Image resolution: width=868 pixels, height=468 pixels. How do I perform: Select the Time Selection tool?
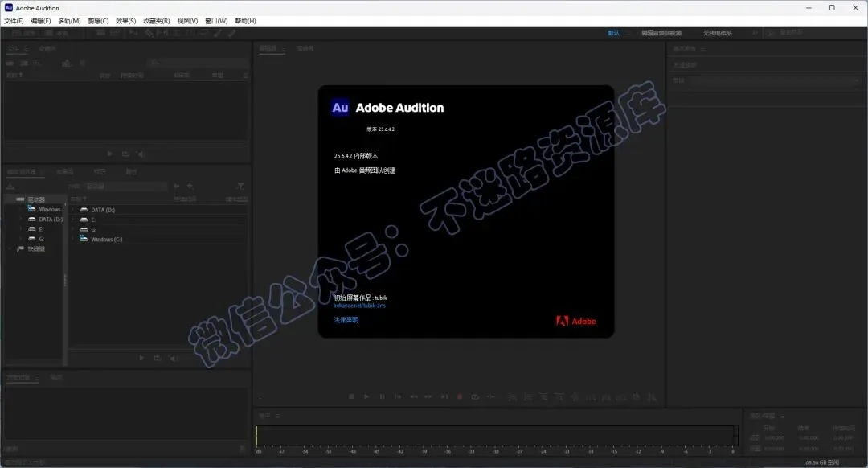click(x=177, y=33)
